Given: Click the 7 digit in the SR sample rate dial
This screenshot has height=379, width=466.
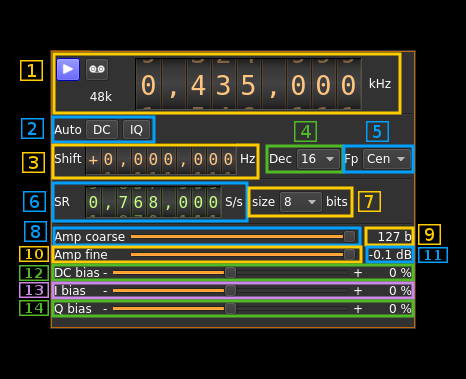Looking at the screenshot, I should pyautogui.click(x=123, y=202).
